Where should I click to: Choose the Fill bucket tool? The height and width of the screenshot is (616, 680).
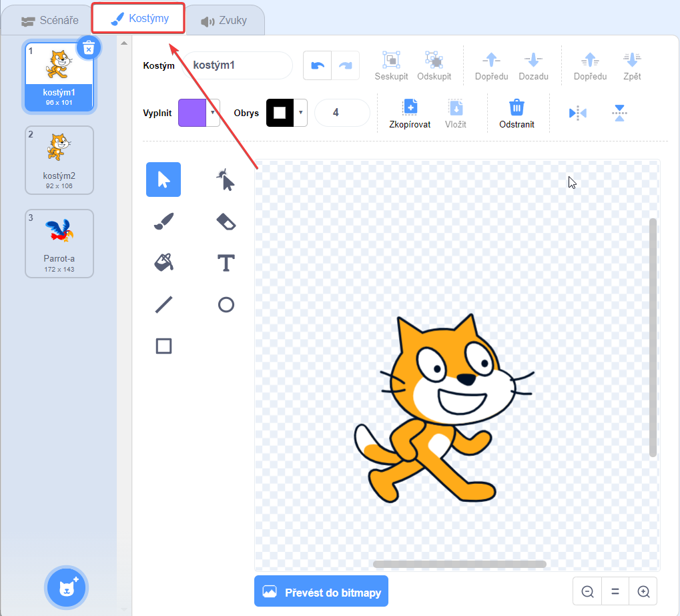163,262
